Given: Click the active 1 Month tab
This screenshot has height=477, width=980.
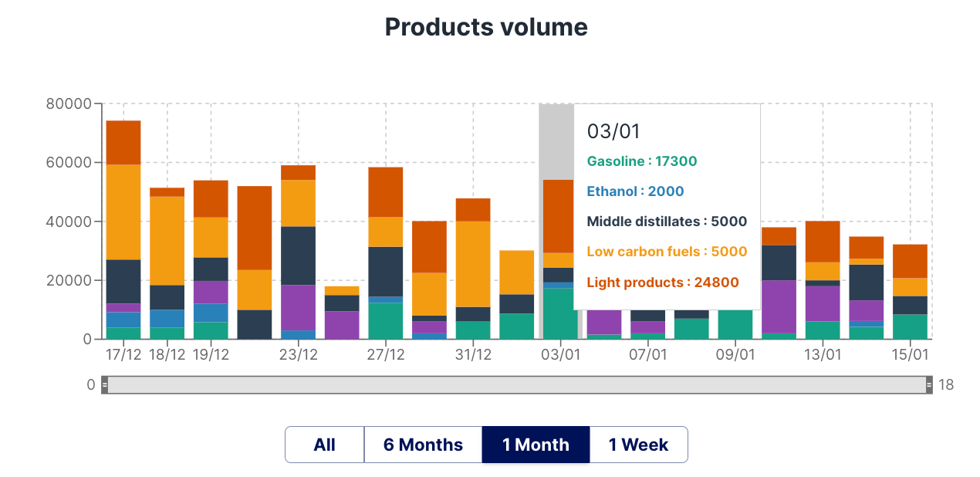Looking at the screenshot, I should (536, 445).
